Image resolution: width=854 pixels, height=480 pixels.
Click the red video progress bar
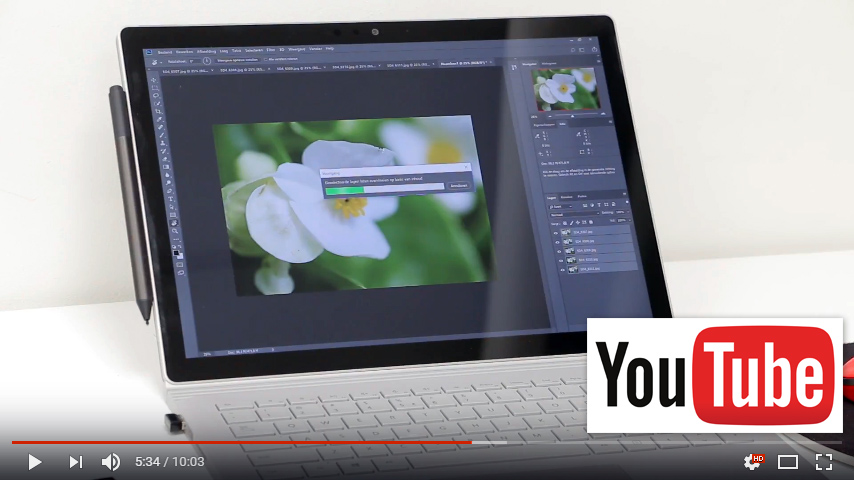(x=240, y=441)
